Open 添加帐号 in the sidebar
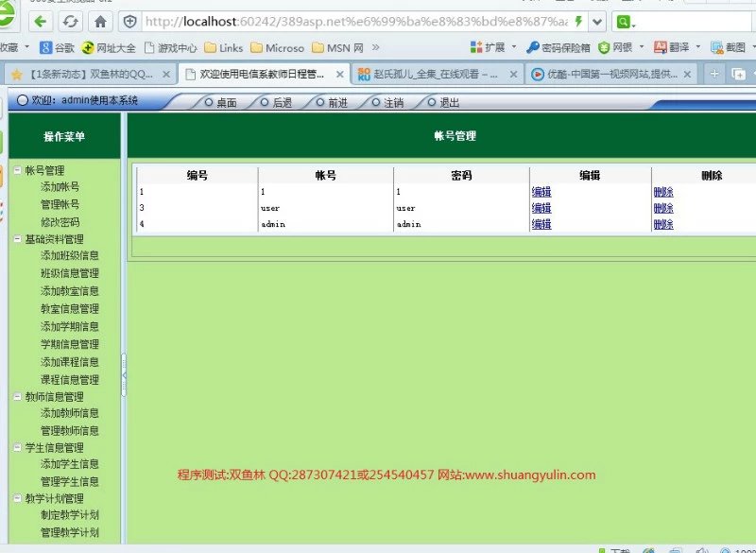The width and height of the screenshot is (756, 553). coord(60,186)
